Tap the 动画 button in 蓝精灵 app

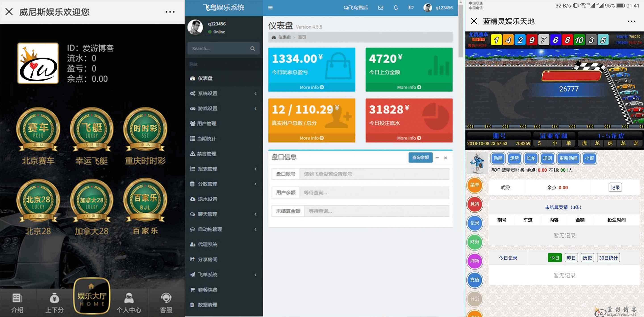tap(498, 158)
